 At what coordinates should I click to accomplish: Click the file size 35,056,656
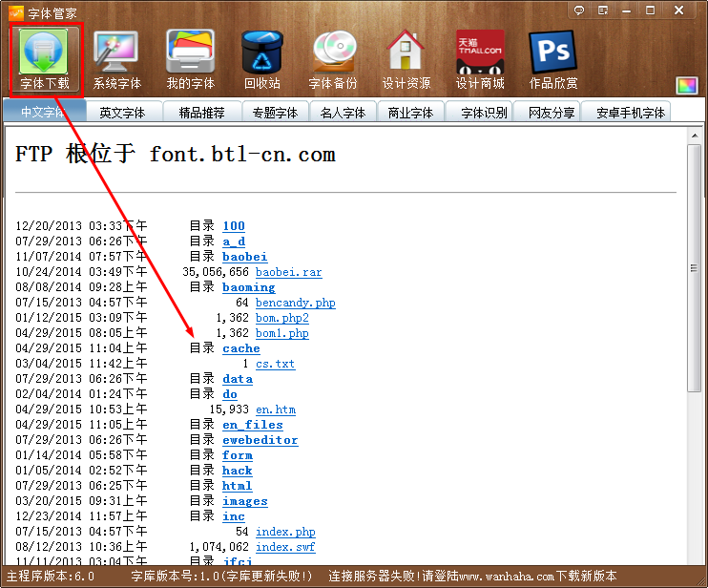point(216,272)
